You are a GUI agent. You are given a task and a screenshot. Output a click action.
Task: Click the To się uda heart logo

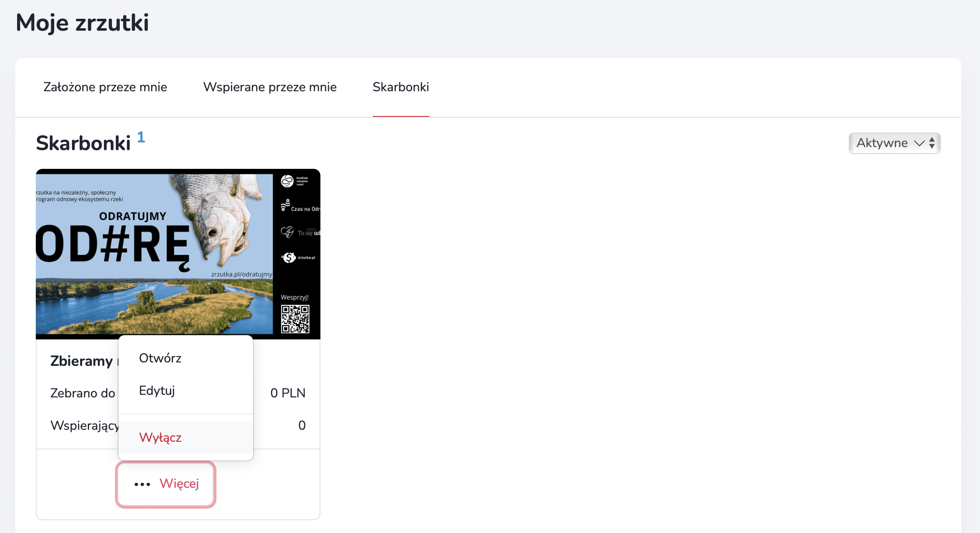click(300, 232)
